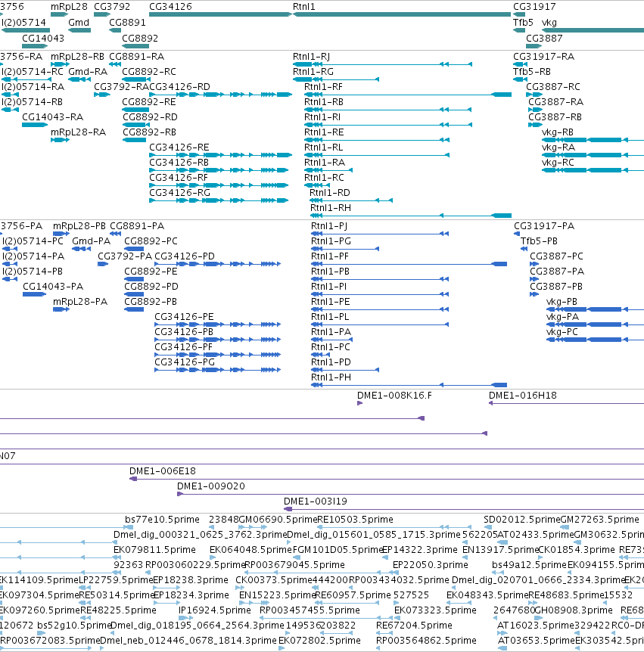Viewport: 644px width, 652px height.
Task: Click the mRpL28-PA protein label
Action: tap(80, 302)
